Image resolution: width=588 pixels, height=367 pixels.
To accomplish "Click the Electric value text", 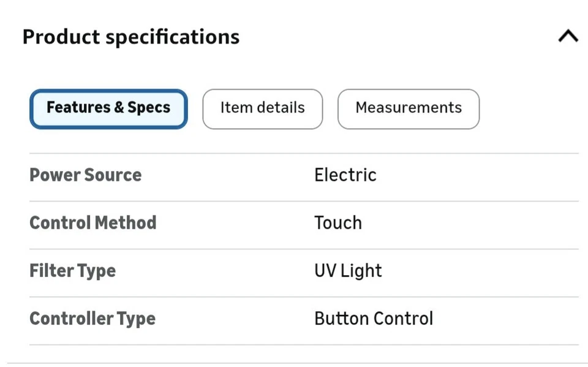I will (345, 175).
